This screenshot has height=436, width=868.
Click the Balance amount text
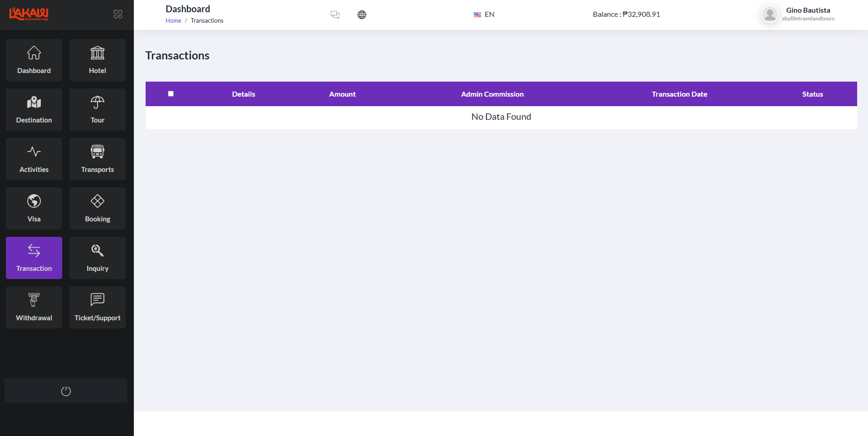click(x=627, y=15)
